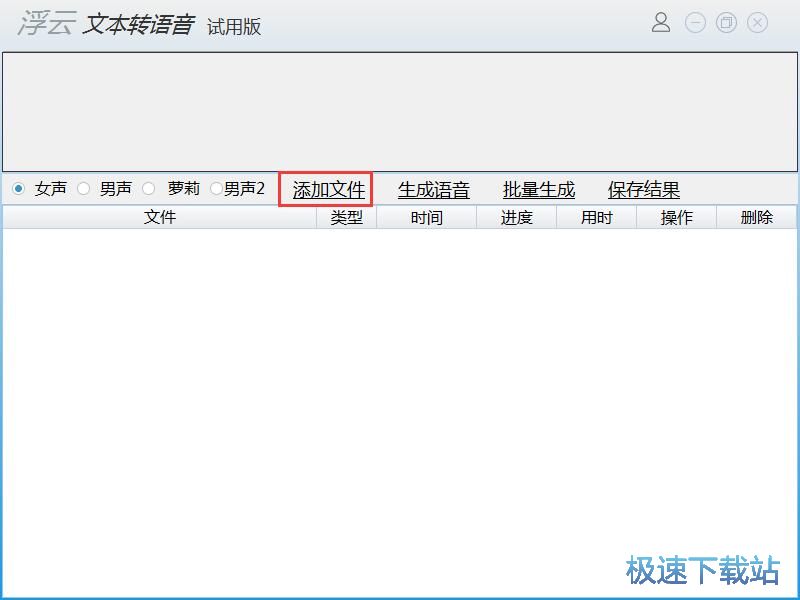Open the 批量生成 batch generation link

[x=539, y=190]
